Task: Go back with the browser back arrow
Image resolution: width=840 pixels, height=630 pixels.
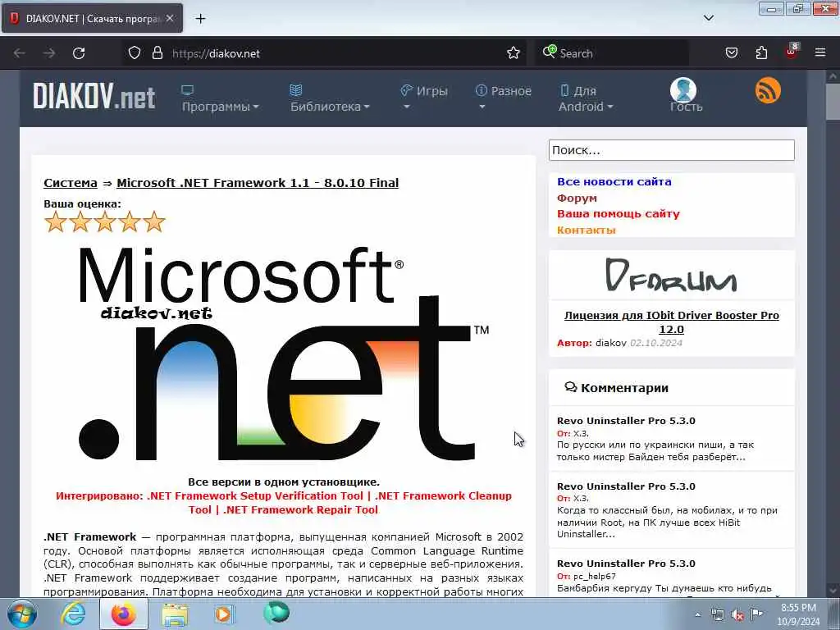Action: (20, 53)
